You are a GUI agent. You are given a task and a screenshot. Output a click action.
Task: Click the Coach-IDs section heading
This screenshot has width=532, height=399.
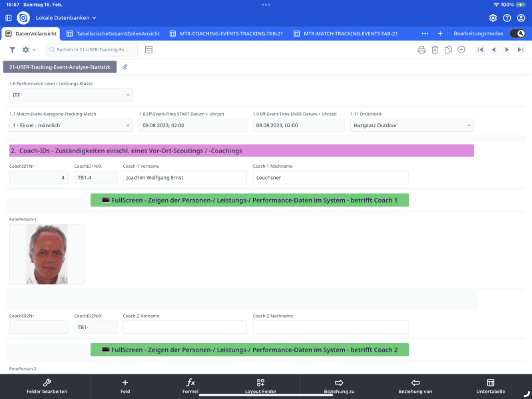pos(242,151)
